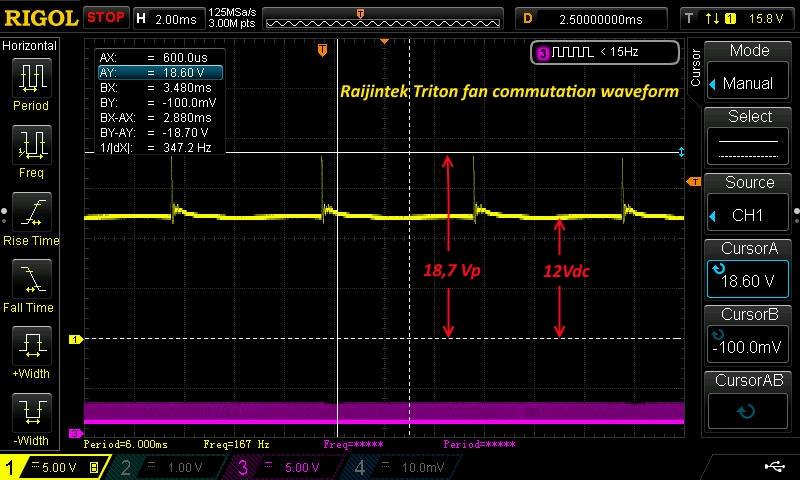Image resolution: width=800 pixels, height=480 pixels.
Task: Click the cursor A horizontal line handle
Action: (x=681, y=152)
